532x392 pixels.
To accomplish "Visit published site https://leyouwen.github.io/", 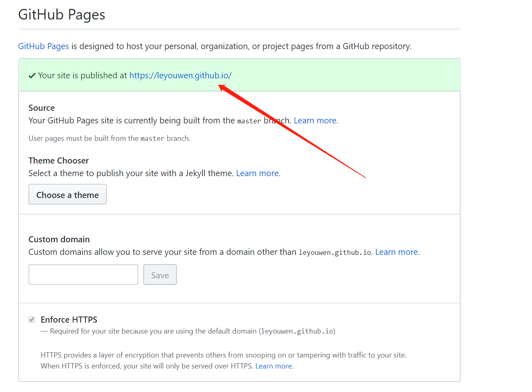I will [x=180, y=75].
